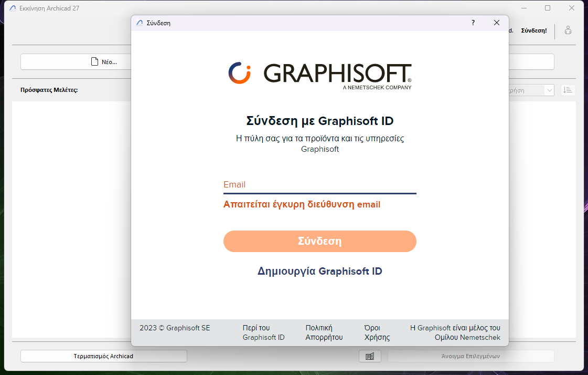Minimize the Εκκίνηση Archicad 27 window
Viewport: 588px width, 375px height.
pyautogui.click(x=524, y=8)
